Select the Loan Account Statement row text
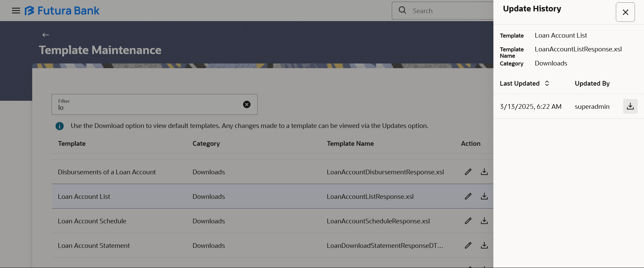This screenshot has height=268, width=644. coord(94,245)
